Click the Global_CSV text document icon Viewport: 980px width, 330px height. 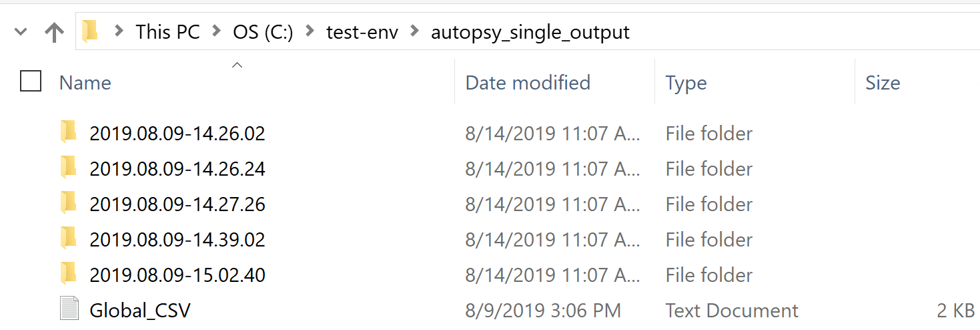[x=69, y=309]
